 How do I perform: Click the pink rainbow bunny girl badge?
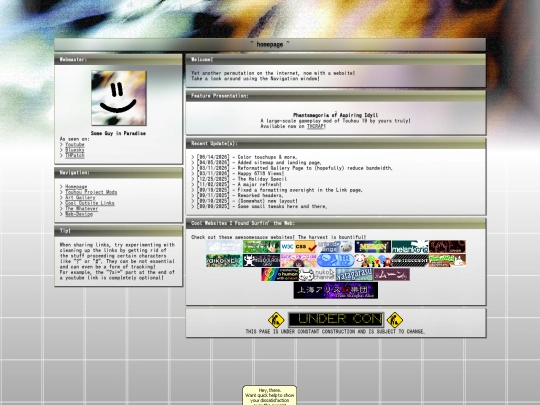click(x=298, y=261)
